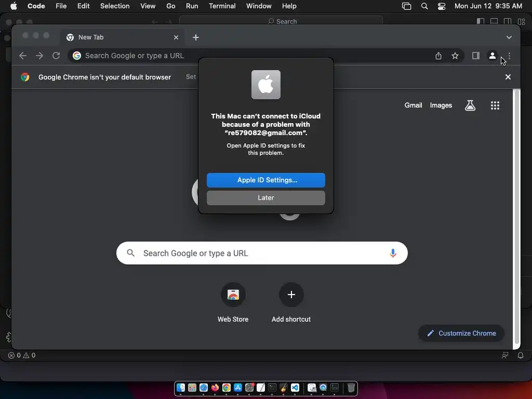The height and width of the screenshot is (399, 532).
Task: Switch to Google Chrome in the Dock
Action: tap(227, 388)
